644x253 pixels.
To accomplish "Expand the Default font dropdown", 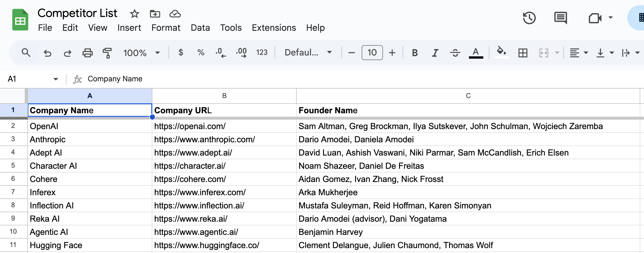I will coord(308,53).
